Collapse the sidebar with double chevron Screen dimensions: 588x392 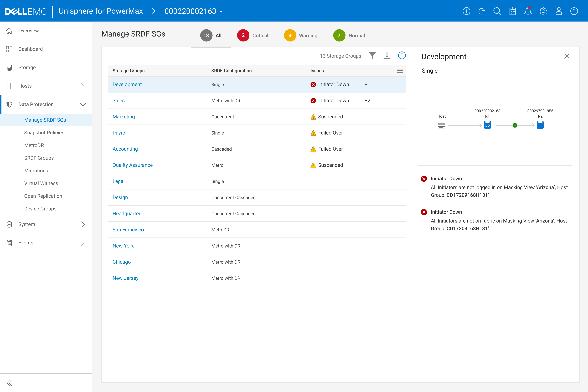9,383
